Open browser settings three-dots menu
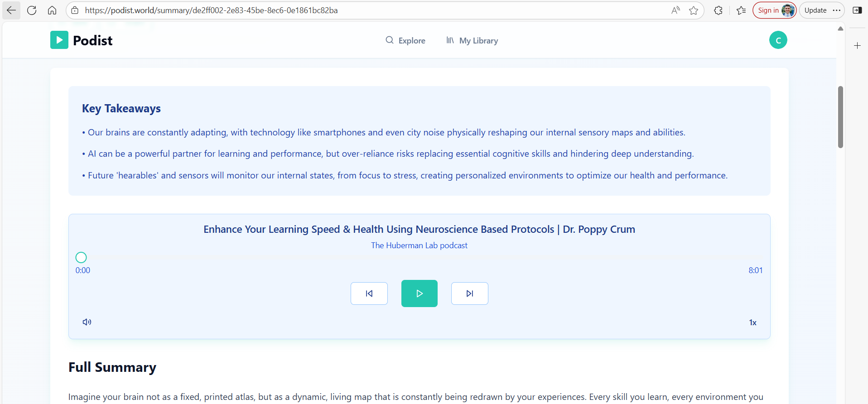 point(837,10)
